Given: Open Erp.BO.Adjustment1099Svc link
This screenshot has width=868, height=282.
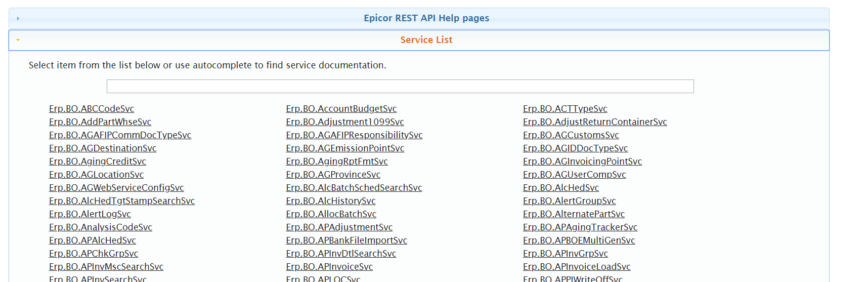Looking at the screenshot, I should pos(345,122).
